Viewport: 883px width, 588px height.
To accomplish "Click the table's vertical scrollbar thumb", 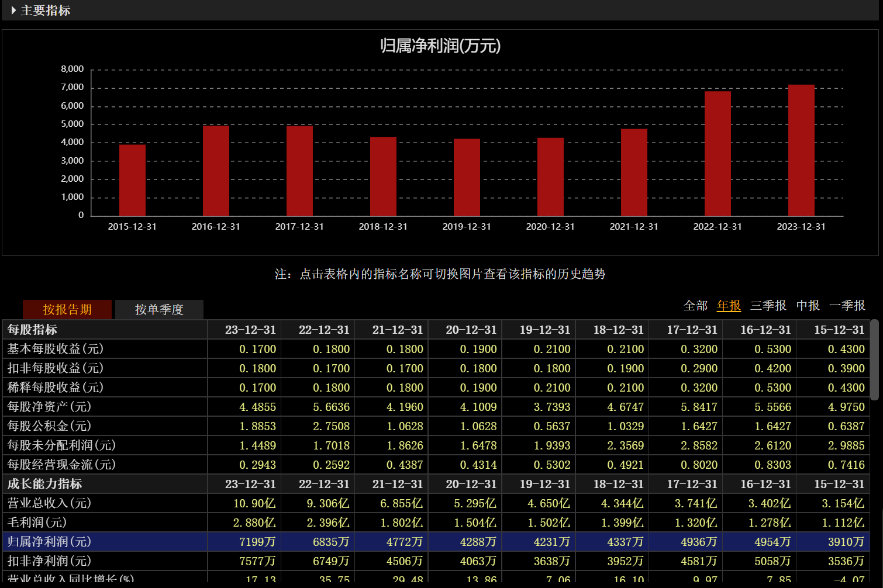I will click(x=874, y=359).
